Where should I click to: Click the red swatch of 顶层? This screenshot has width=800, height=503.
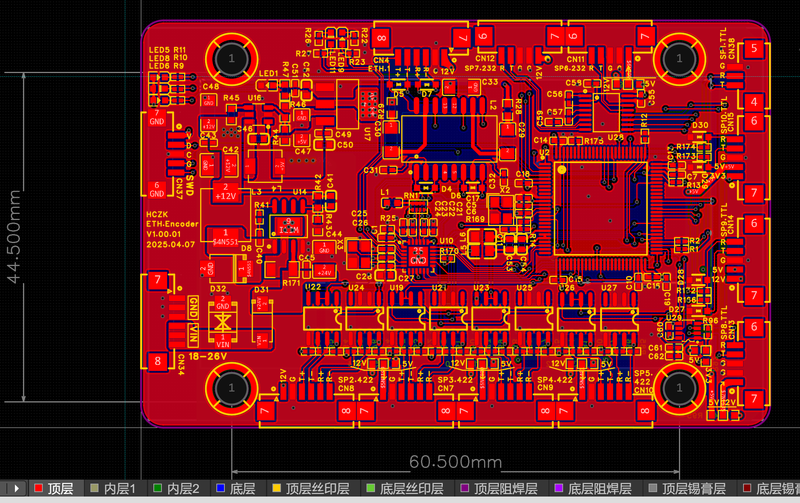[x=38, y=488]
